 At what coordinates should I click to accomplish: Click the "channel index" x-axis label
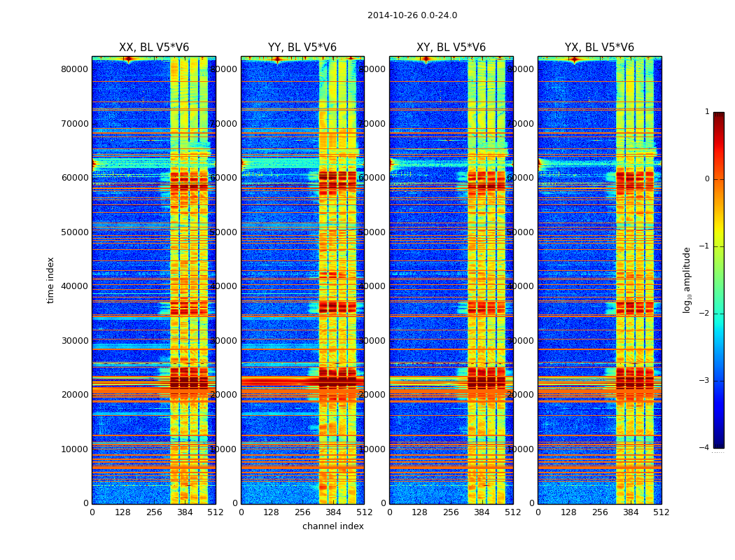click(x=332, y=526)
